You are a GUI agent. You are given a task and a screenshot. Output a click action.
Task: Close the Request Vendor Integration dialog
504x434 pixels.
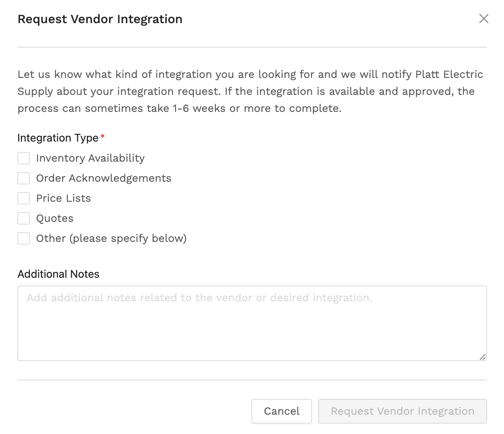(484, 19)
